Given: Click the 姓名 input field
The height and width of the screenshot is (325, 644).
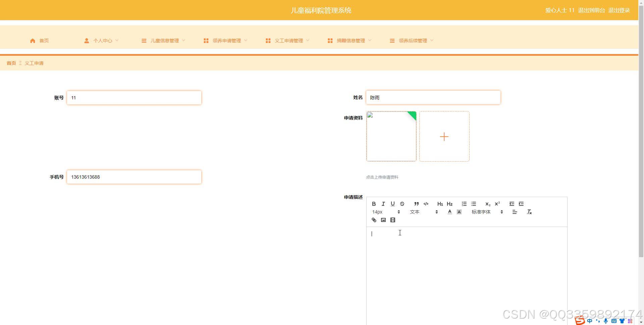Looking at the screenshot, I should (x=433, y=97).
